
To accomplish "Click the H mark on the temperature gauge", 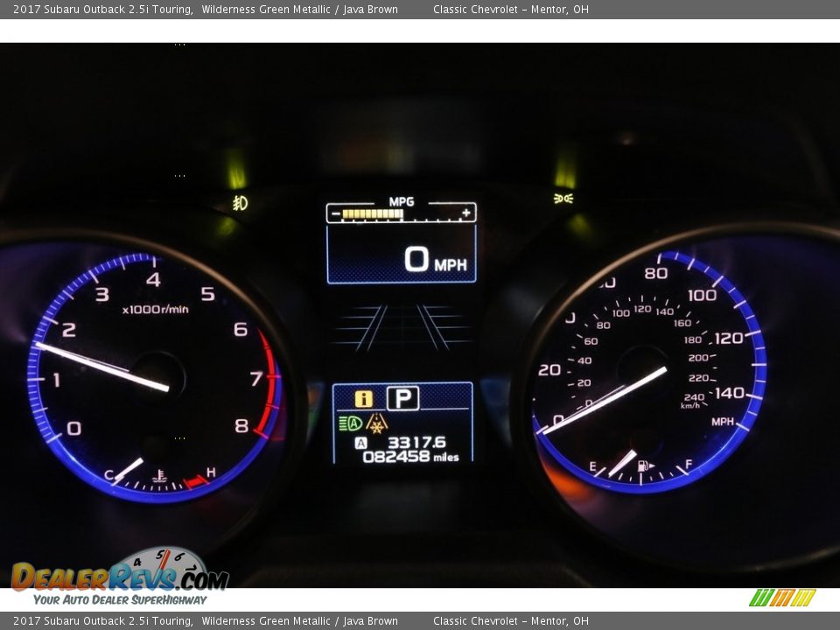I will [x=211, y=472].
